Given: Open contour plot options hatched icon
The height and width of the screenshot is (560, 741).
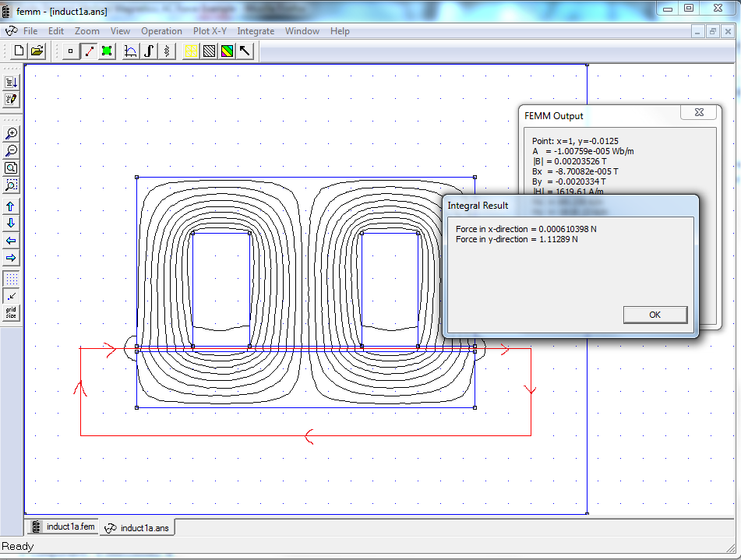Looking at the screenshot, I should (209, 51).
